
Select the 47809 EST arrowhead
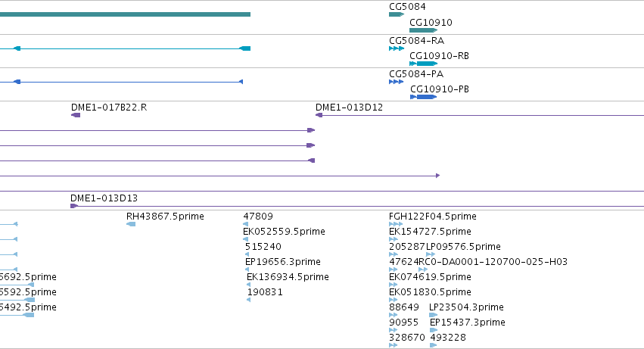tap(246, 224)
